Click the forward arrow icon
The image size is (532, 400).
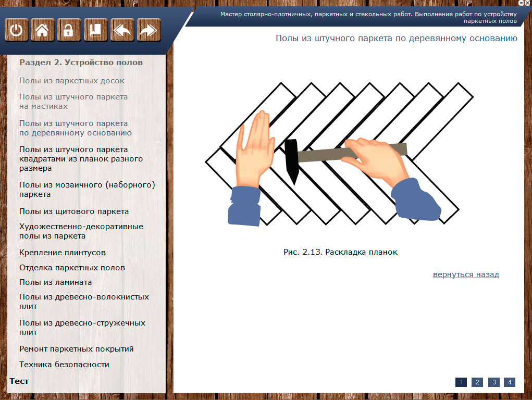(149, 31)
